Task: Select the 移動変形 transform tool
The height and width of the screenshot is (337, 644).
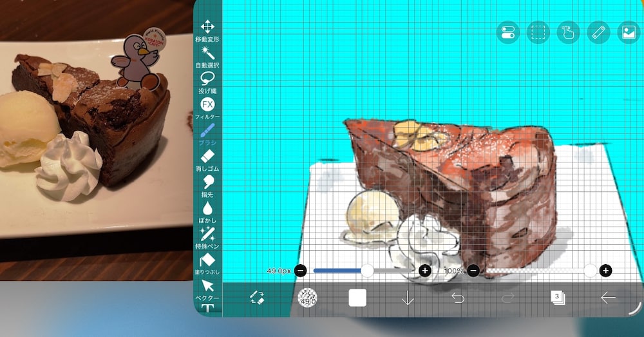Action: tap(207, 31)
